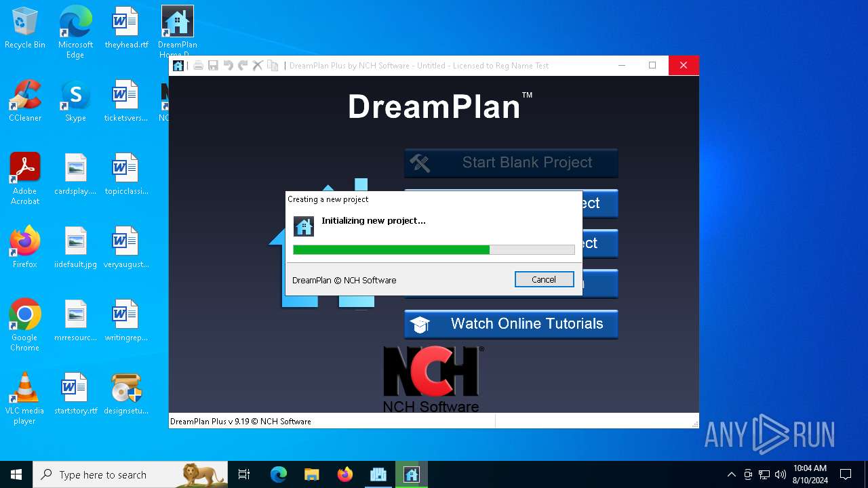Open File Explorer from taskbar
Viewport: 868px width, 488px height.
click(311, 474)
